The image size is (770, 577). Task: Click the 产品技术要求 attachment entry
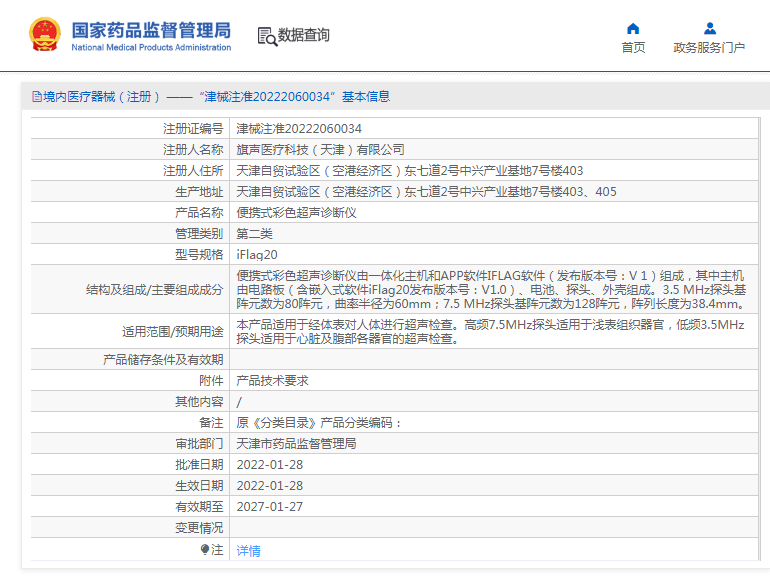point(272,380)
